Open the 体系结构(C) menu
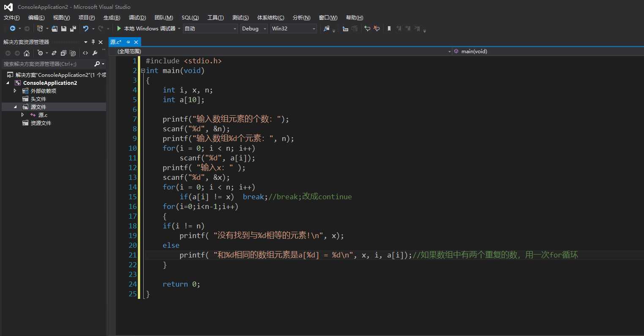 [270, 17]
